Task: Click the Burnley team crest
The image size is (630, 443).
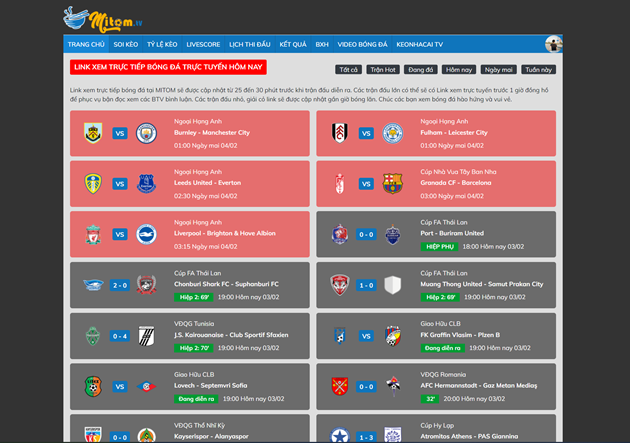Action: coord(93,133)
